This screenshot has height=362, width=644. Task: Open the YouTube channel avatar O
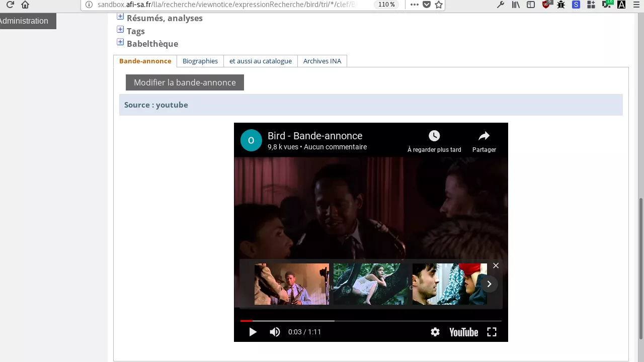[251, 140]
